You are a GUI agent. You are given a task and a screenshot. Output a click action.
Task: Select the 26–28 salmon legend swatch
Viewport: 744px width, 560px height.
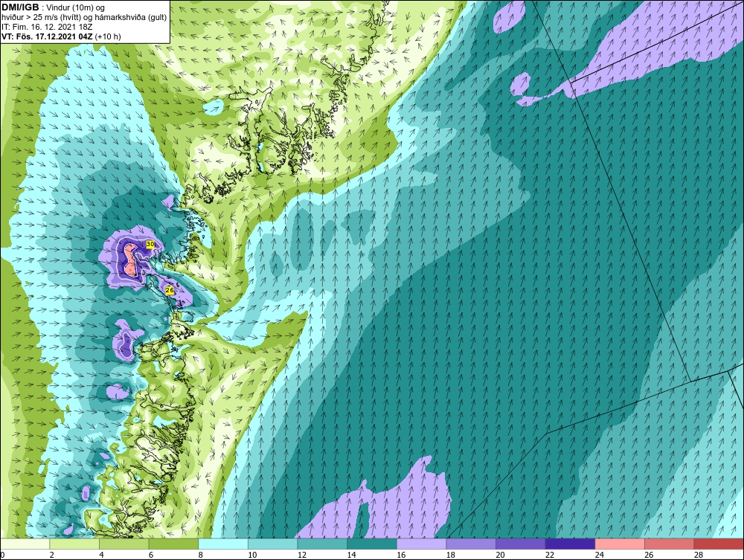tap(670, 544)
